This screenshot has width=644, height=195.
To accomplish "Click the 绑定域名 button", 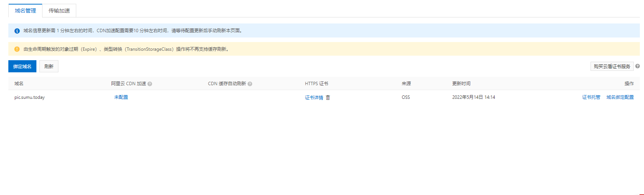I will coord(22,66).
